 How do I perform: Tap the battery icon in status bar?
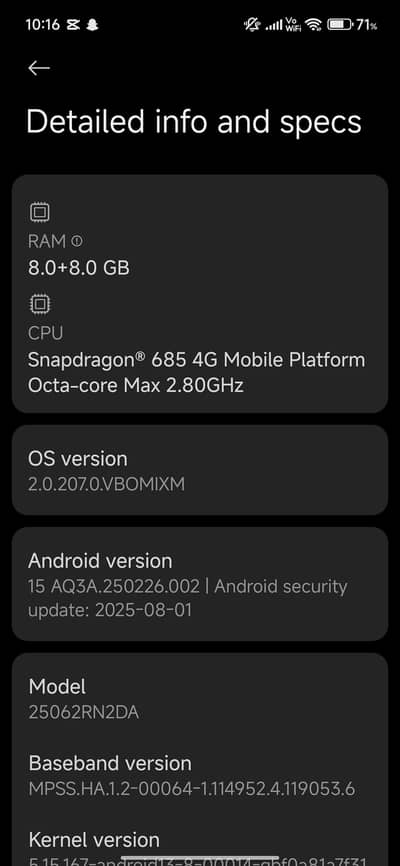pyautogui.click(x=339, y=24)
